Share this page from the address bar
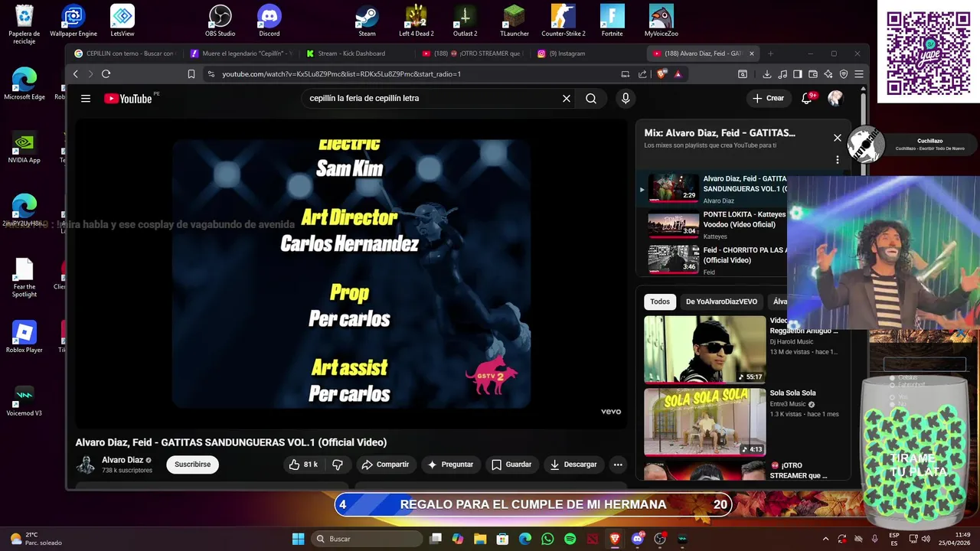Screen dimensions: 980x551 point(641,74)
